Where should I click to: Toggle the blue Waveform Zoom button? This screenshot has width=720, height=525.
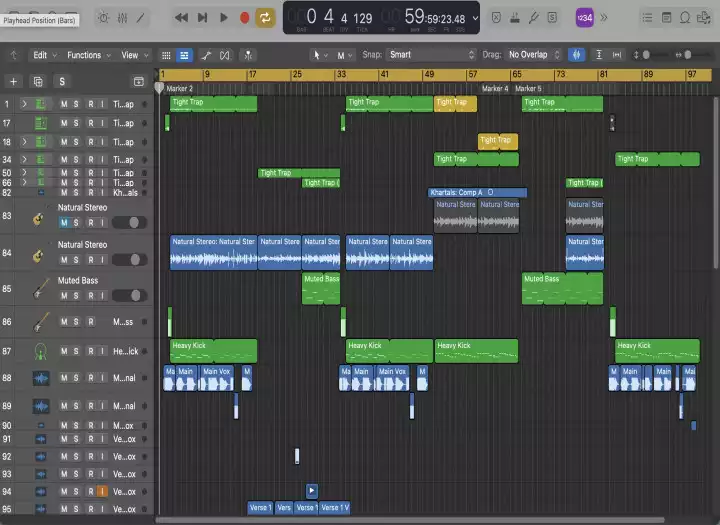576,55
